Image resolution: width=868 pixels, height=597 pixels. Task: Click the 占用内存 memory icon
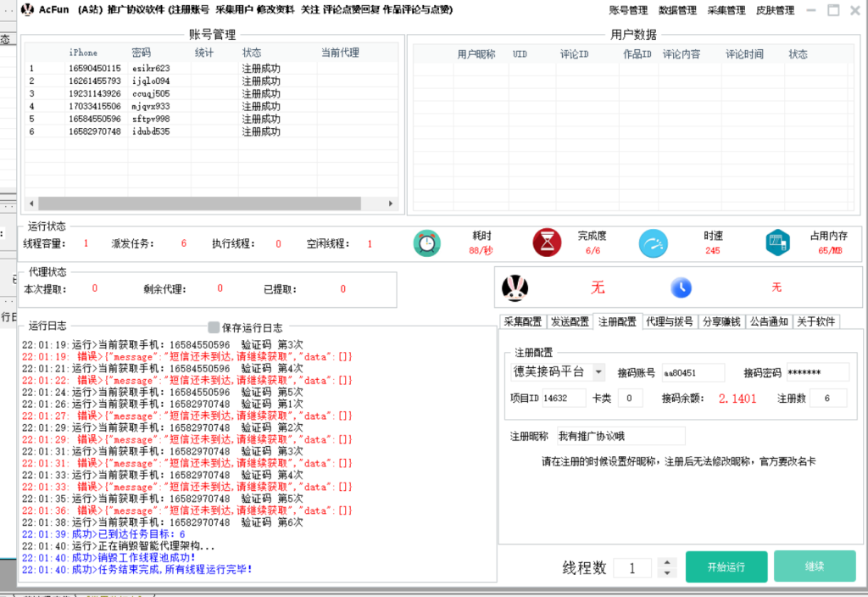[x=776, y=243]
